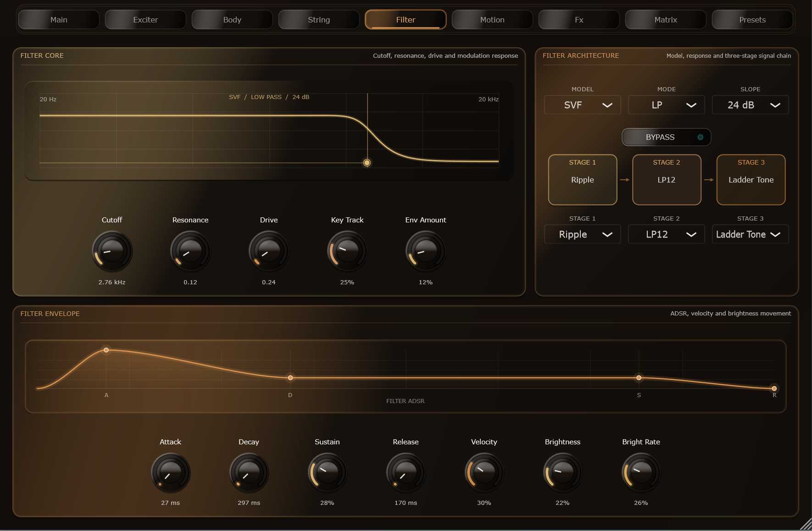Toggle the filter BYPASS switch
812x531 pixels.
[666, 137]
